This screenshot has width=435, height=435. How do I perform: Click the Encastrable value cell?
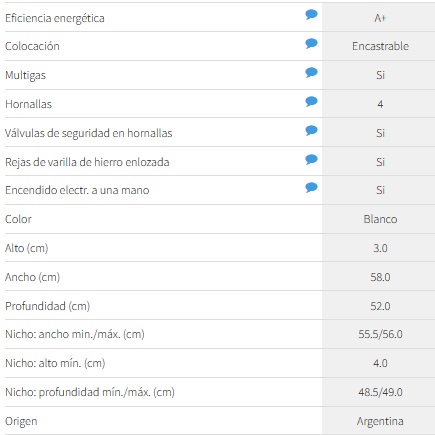coord(380,46)
